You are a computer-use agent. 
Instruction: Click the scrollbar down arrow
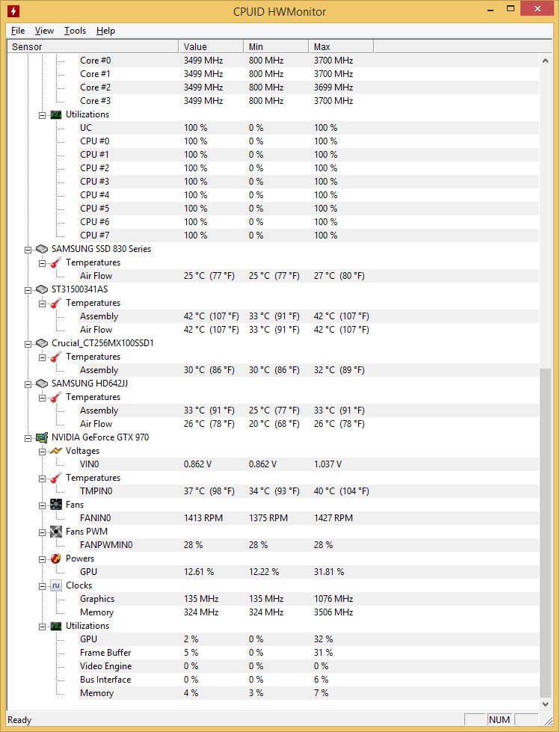545,704
